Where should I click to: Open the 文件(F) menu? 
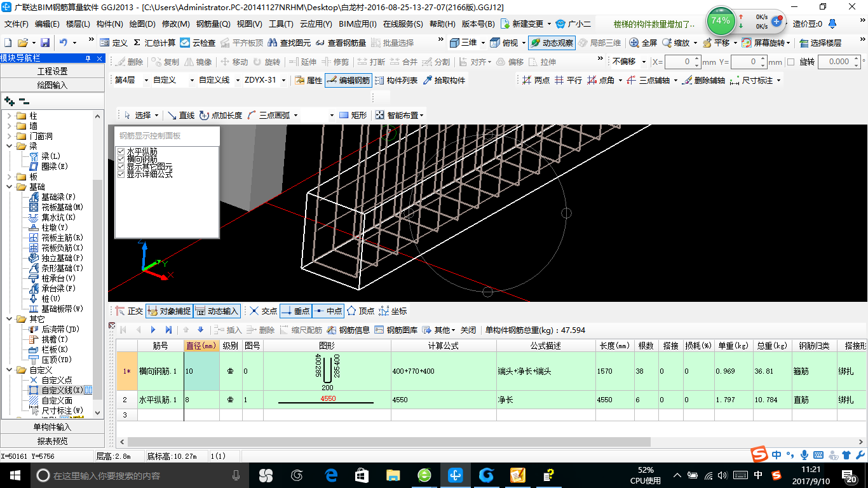click(x=17, y=24)
